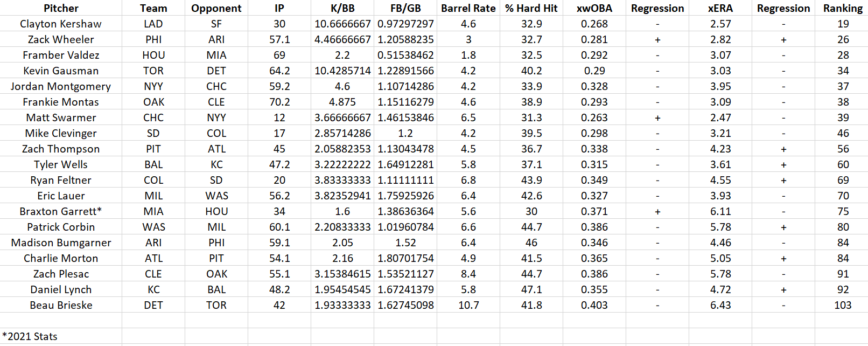
Task: Select the Opponent column header
Action: pyautogui.click(x=216, y=8)
